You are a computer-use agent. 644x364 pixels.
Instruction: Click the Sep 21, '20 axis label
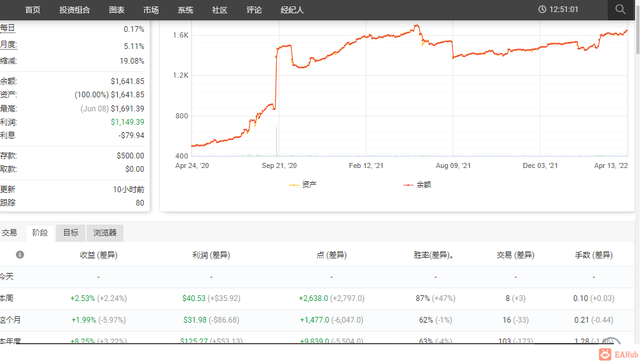[x=279, y=165]
